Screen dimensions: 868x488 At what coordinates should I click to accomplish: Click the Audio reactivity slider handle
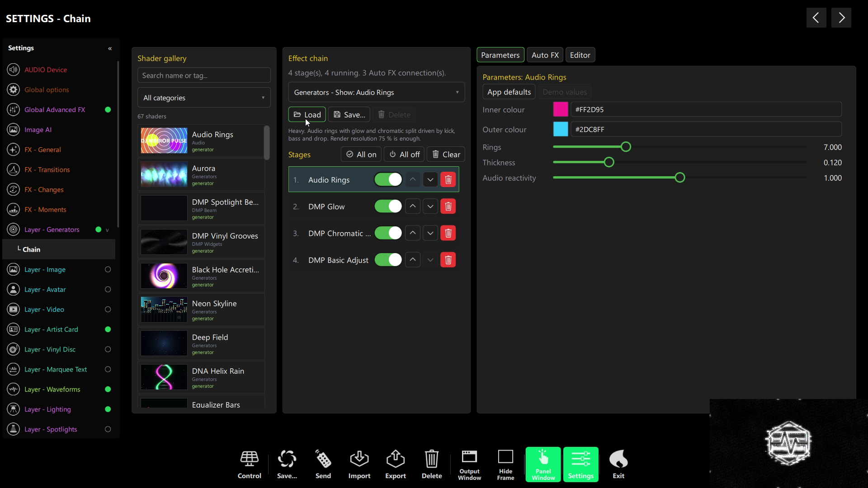coord(679,178)
